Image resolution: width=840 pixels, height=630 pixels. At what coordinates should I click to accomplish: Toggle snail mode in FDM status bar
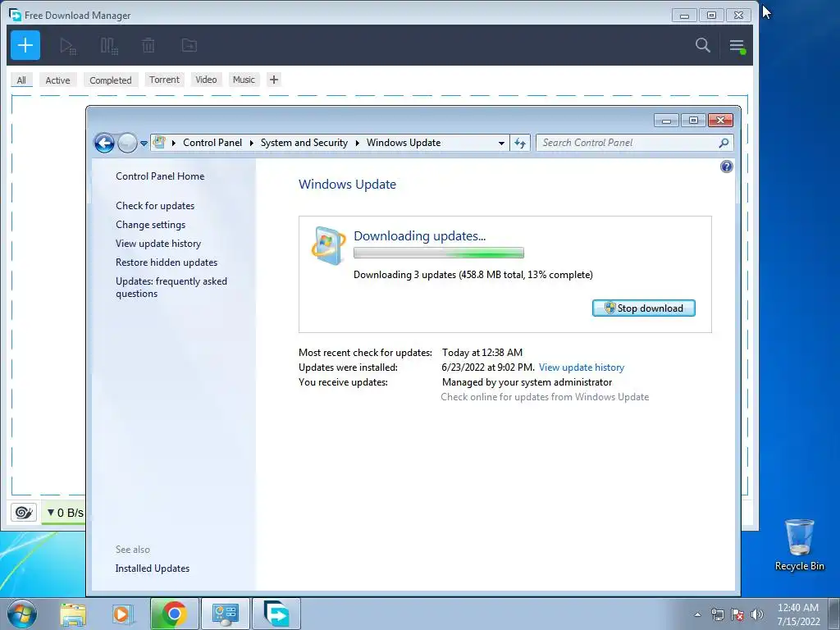click(24, 512)
